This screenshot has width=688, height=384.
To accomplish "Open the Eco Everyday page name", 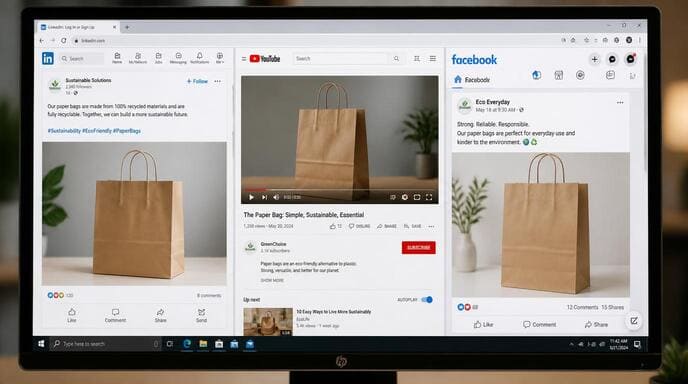I will [x=493, y=102].
